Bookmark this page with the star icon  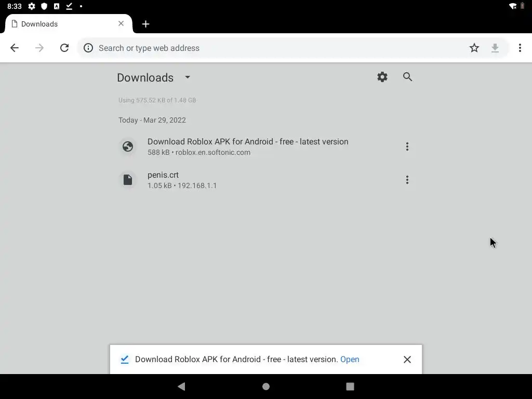(474, 48)
